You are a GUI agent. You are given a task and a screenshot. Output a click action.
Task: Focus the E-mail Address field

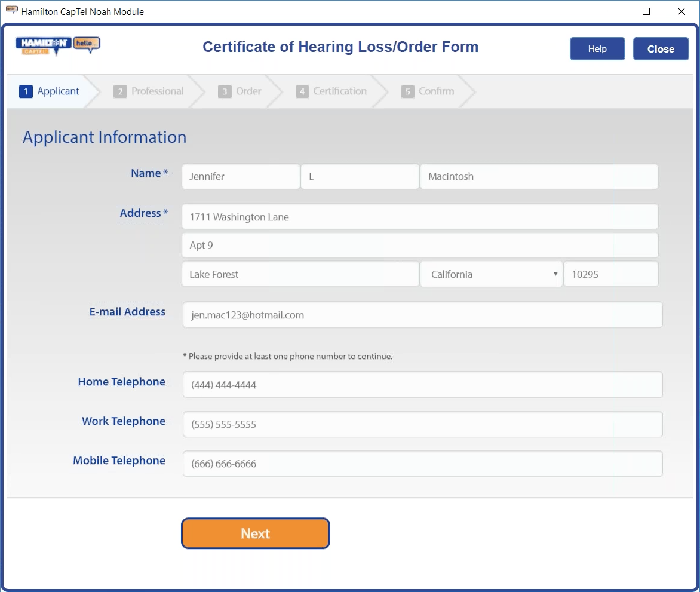422,315
